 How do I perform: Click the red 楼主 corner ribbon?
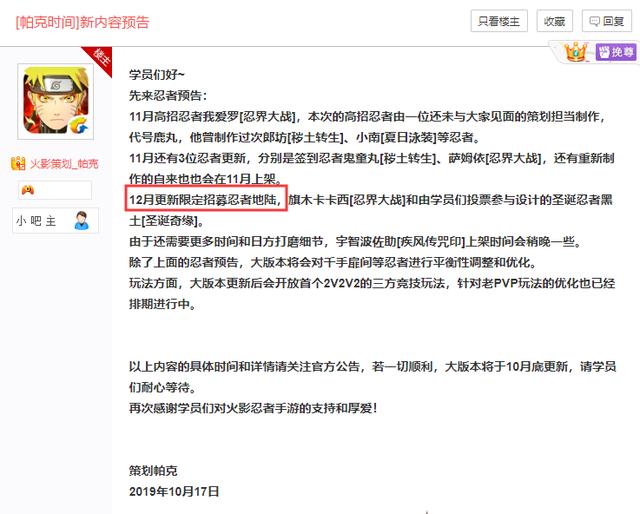click(x=99, y=59)
